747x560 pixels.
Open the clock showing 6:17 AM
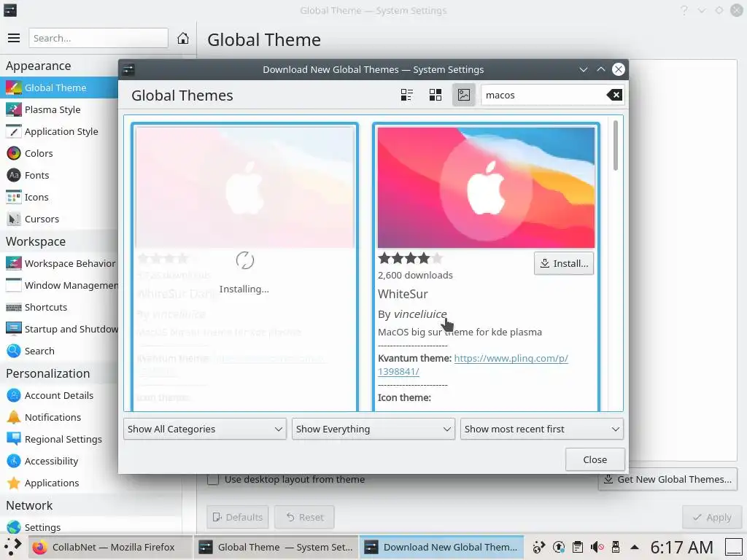(681, 547)
